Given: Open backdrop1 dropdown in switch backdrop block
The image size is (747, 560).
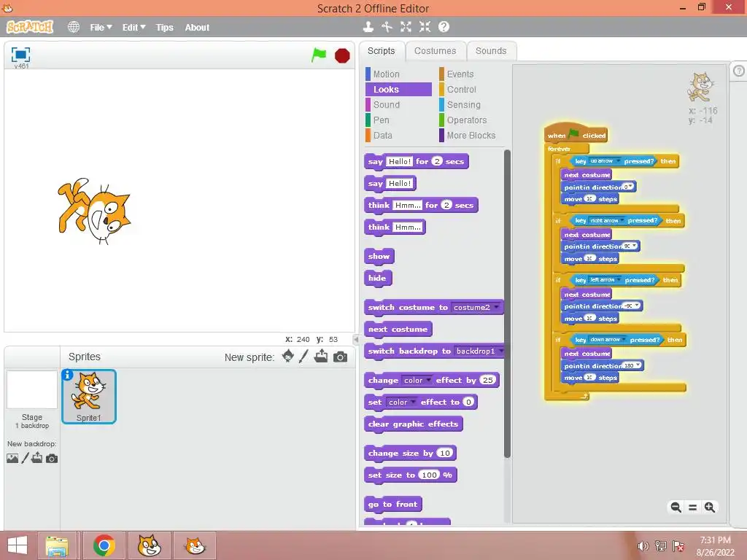Looking at the screenshot, I should click(x=479, y=351).
